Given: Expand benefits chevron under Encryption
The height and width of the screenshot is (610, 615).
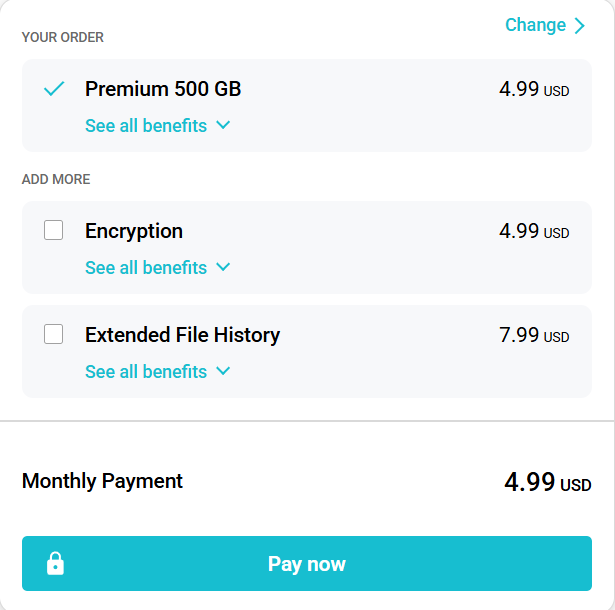Looking at the screenshot, I should pyautogui.click(x=223, y=268).
